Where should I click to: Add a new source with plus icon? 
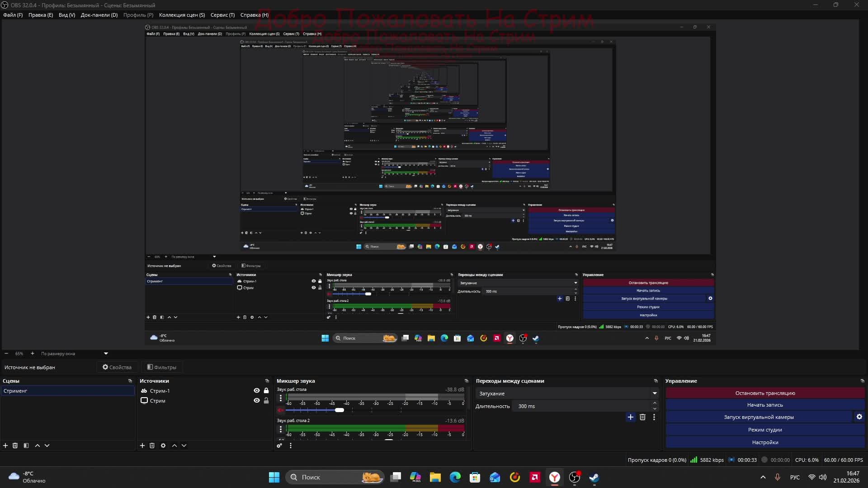pyautogui.click(x=142, y=446)
